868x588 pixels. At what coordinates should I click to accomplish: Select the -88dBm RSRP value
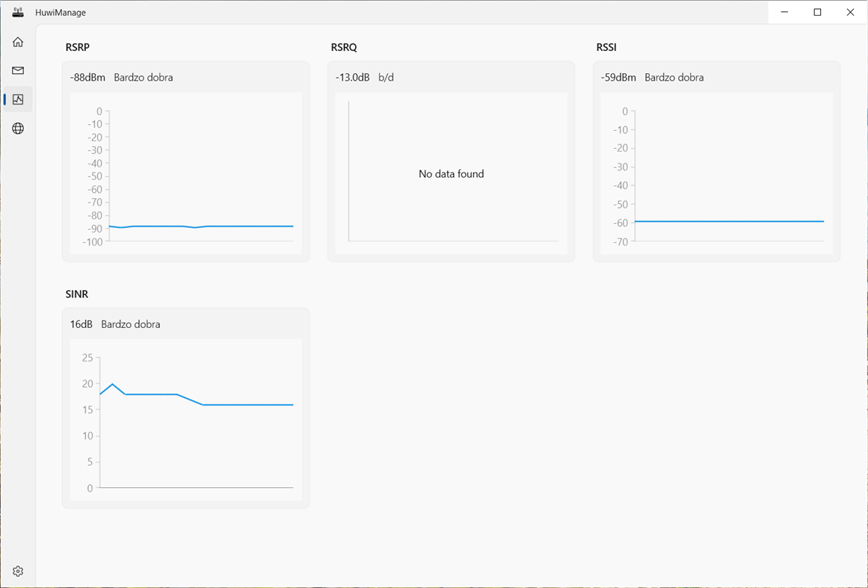click(x=87, y=78)
